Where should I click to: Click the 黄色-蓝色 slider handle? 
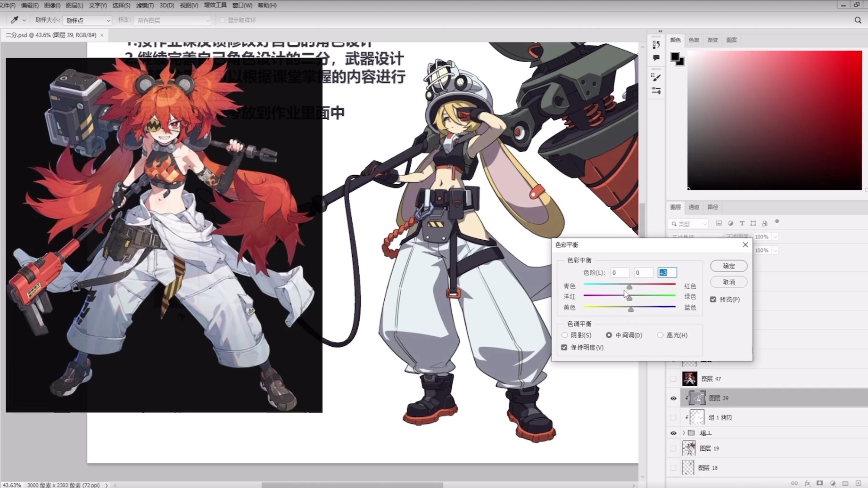(631, 309)
